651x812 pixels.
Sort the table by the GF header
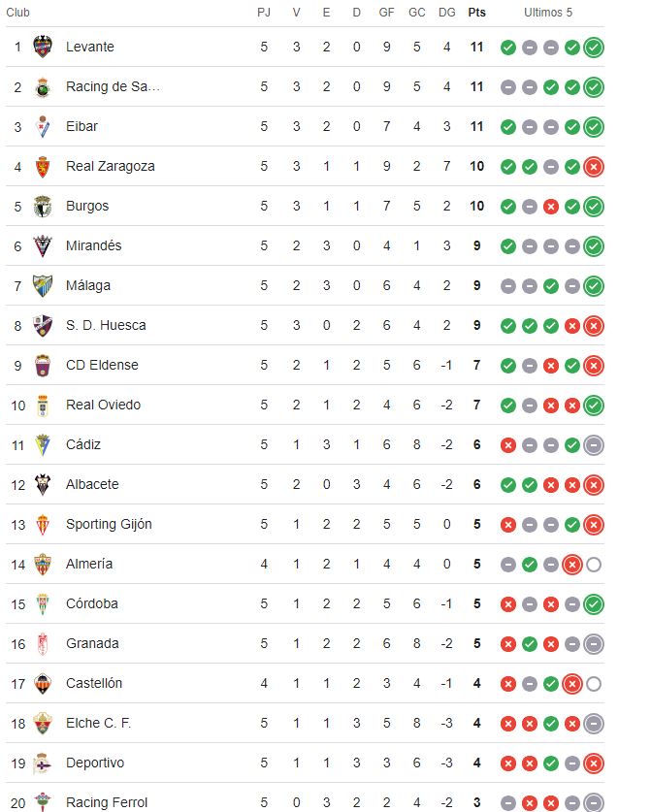386,13
